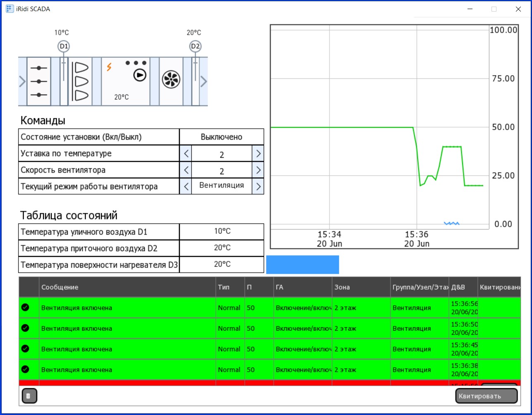This screenshot has width=532, height=415.
Task: Decrease fan speed with left arrow
Action: point(186,170)
